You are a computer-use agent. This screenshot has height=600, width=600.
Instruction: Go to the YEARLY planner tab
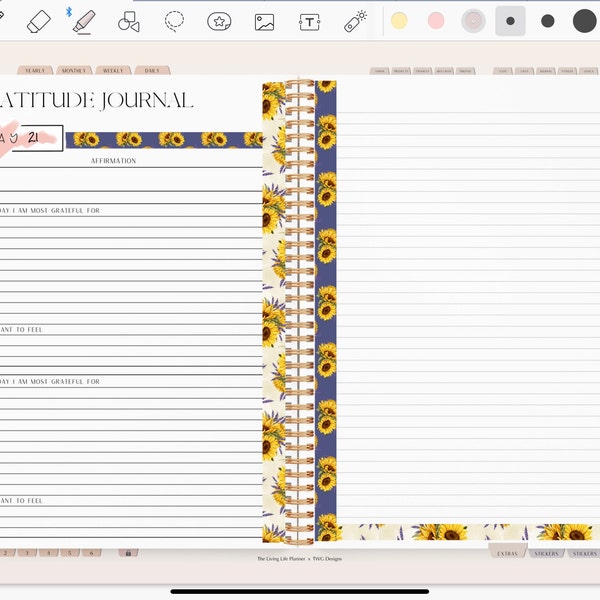click(35, 70)
